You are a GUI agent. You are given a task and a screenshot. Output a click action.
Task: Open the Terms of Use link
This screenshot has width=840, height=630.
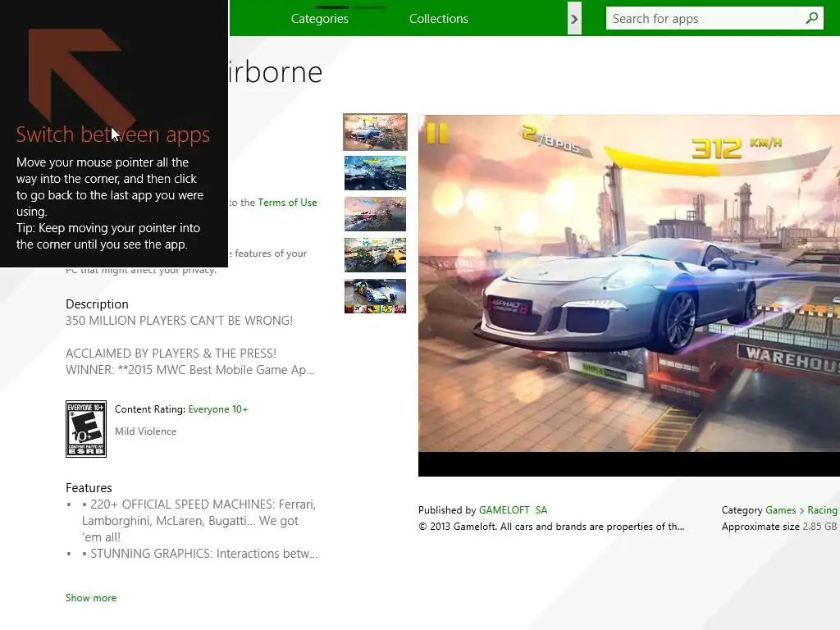pos(287,203)
